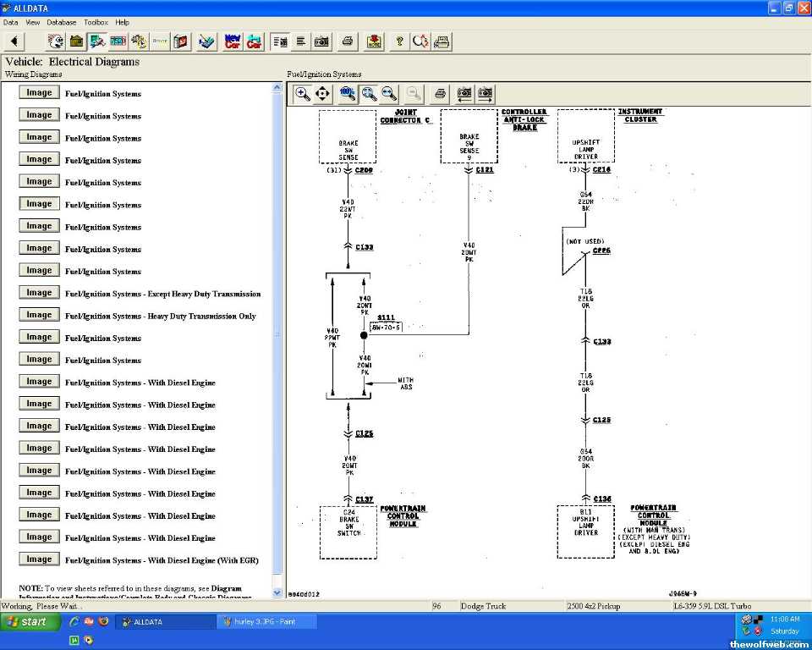The image size is (812, 650).
Task: Click the fit-to-window magnifier icon
Action: pos(369,94)
